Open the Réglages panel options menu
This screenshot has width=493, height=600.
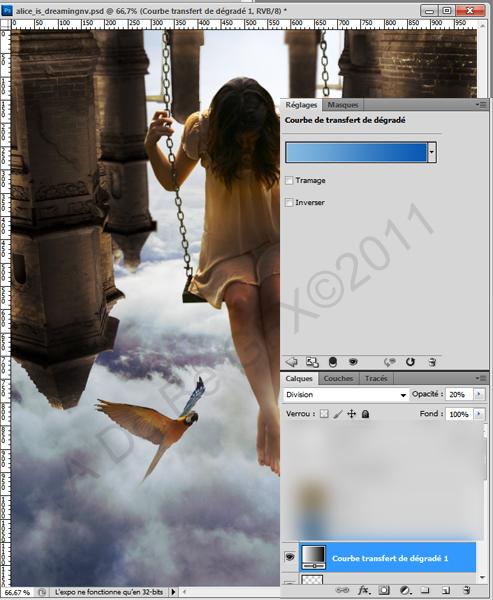click(x=482, y=104)
